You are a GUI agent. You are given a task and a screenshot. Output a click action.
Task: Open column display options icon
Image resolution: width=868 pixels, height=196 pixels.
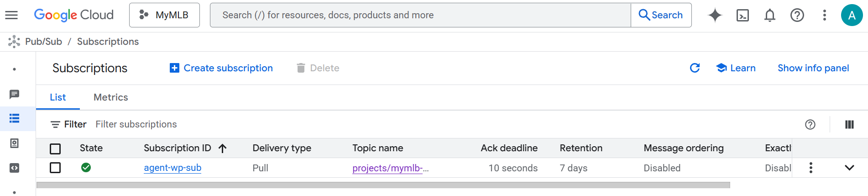tap(849, 125)
